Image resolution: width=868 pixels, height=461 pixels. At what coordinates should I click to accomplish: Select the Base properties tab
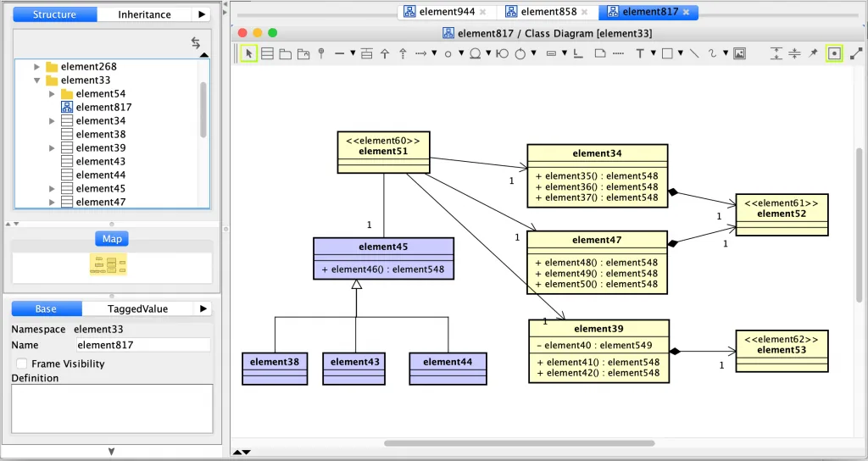pyautogui.click(x=46, y=308)
